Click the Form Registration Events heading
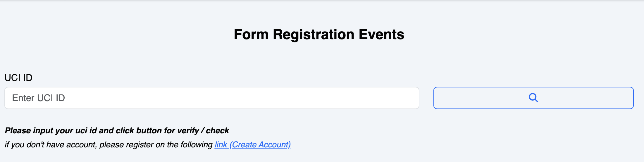Image resolution: width=644 pixels, height=162 pixels. 319,35
